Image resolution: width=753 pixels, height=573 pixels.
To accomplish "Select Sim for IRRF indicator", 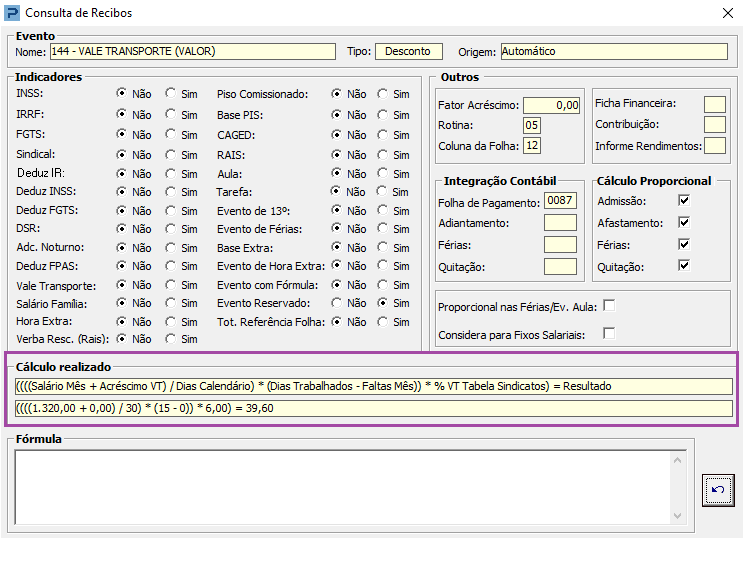I will coord(170,114).
